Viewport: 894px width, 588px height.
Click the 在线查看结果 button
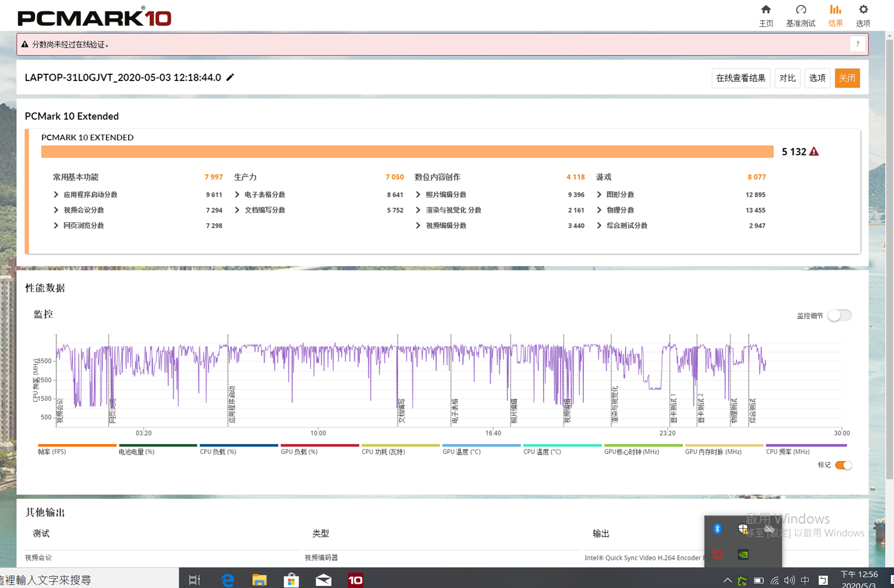tap(740, 78)
